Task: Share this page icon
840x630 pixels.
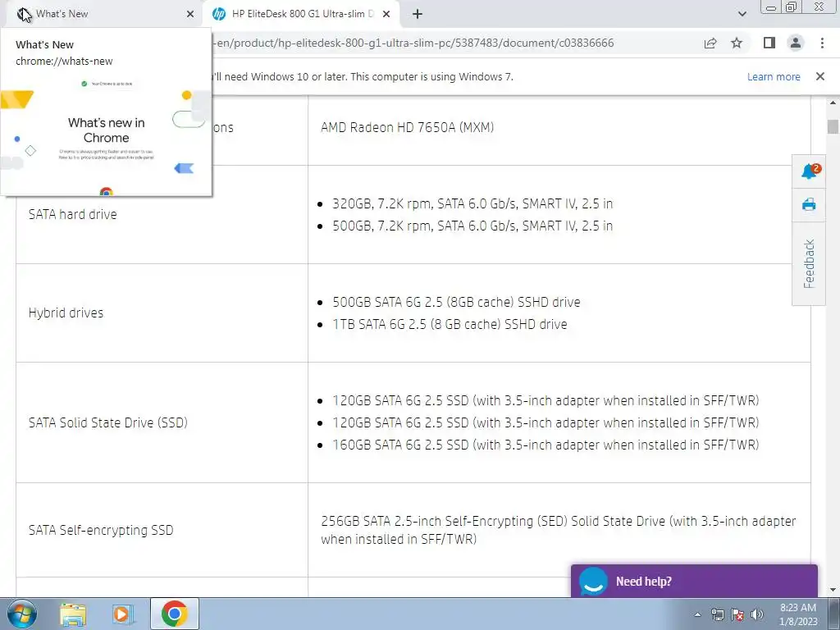Action: pyautogui.click(x=710, y=43)
